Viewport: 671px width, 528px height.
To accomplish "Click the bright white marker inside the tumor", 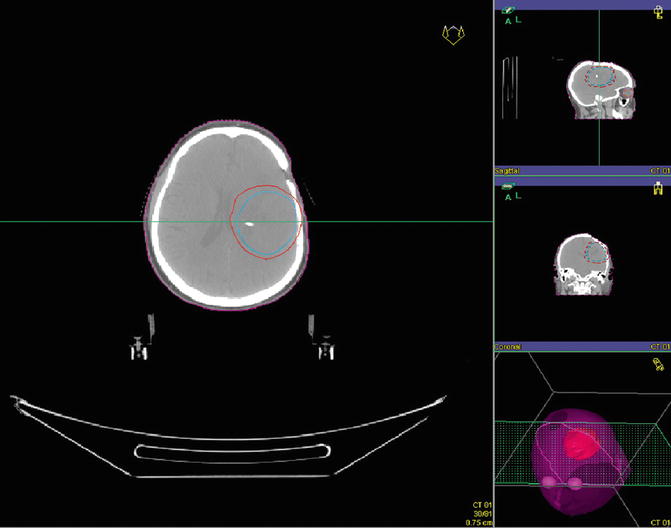I will (x=246, y=226).
